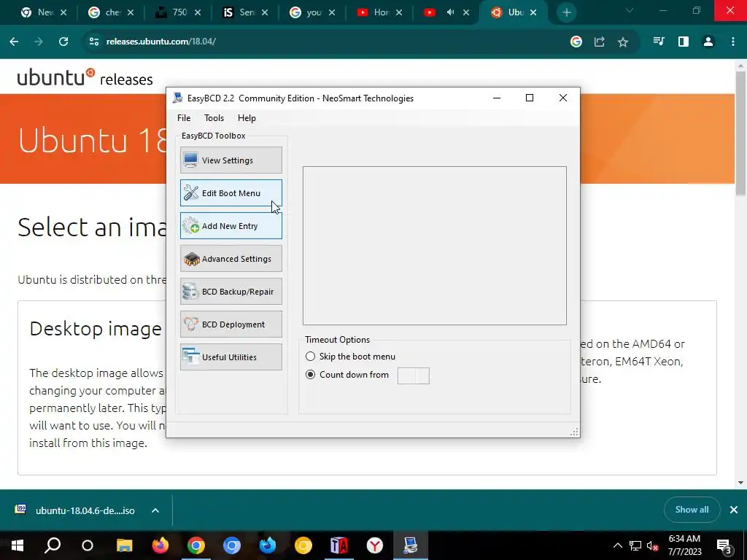Select BCD Deployment
The width and height of the screenshot is (747, 560).
coord(231,324)
